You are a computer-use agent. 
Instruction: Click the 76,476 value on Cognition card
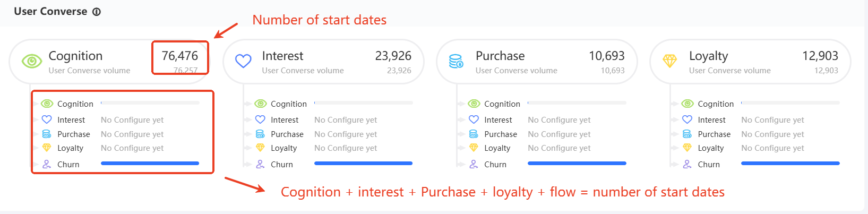[179, 56]
